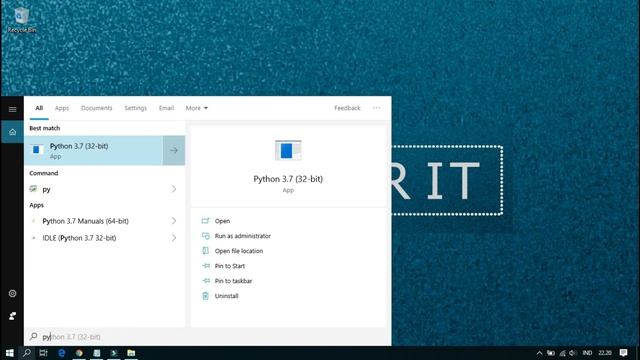Switch to the Documents tab
Viewport: 640px width, 360px height.
(x=97, y=108)
